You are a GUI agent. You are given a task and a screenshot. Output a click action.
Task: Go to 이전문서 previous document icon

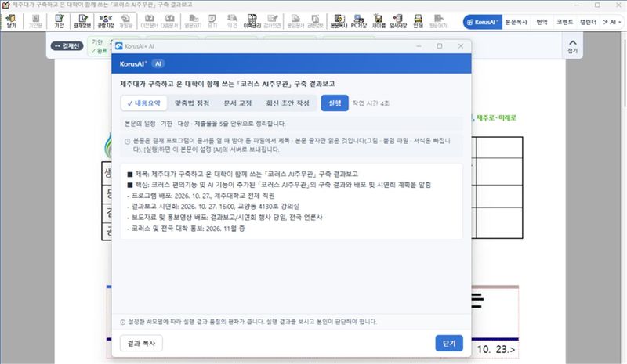coord(149,21)
